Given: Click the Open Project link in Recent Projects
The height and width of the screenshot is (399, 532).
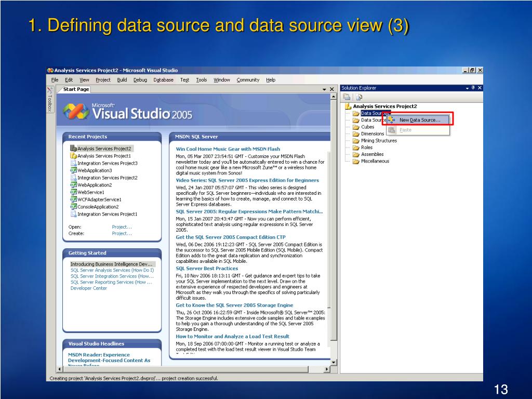Looking at the screenshot, I should click(122, 227).
